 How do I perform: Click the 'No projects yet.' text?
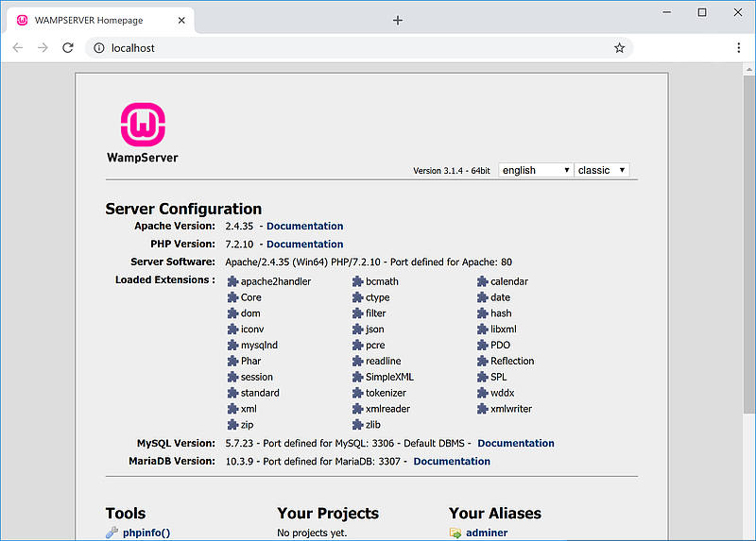[x=312, y=533]
